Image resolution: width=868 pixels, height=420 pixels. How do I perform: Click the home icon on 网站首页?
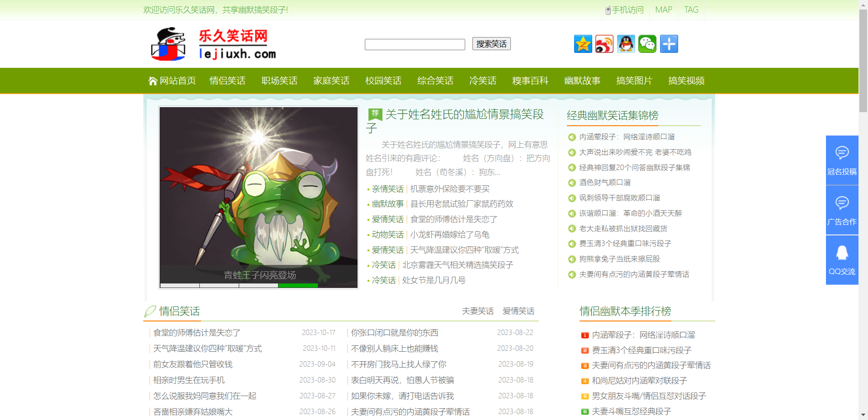[152, 80]
